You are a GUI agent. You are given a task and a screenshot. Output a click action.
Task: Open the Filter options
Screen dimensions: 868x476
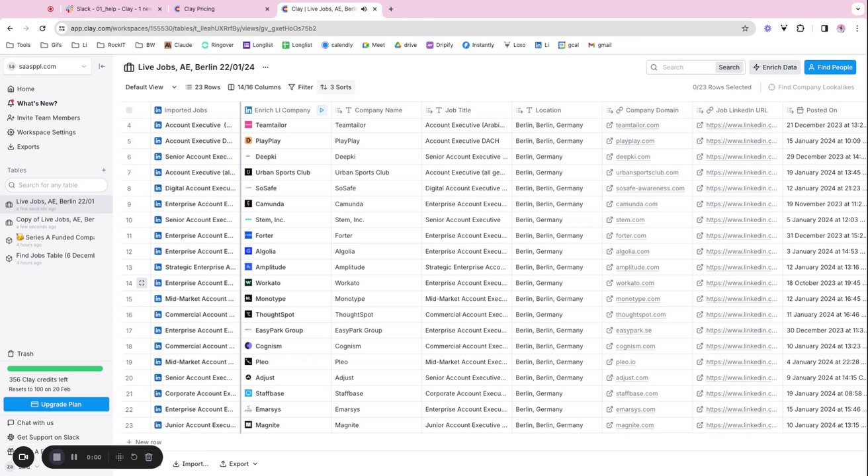300,87
